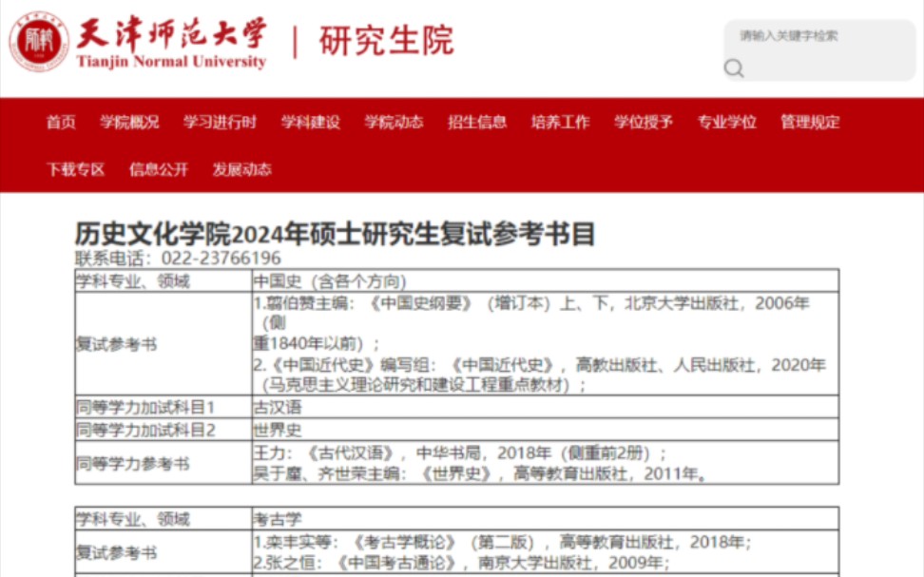Viewport: 924px width, 577px height.
Task: Select the 翦伯赞主编《中国史纲要》 reference line
Action: click(x=531, y=322)
